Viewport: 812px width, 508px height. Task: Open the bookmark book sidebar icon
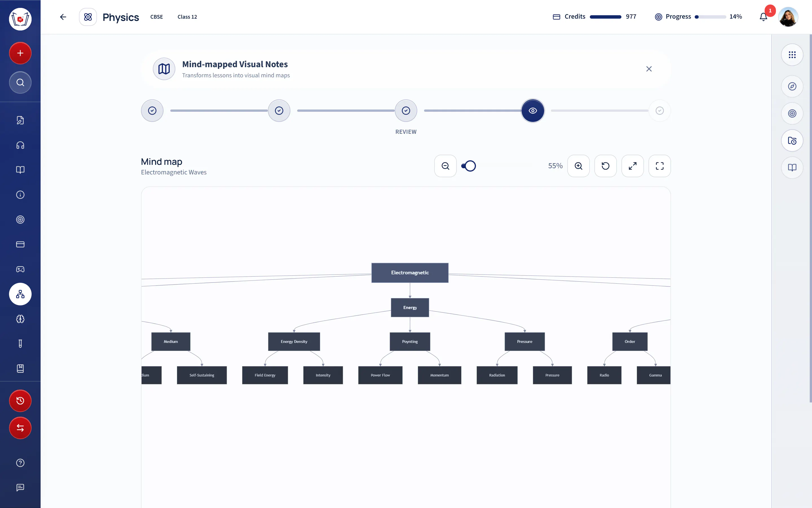20,369
